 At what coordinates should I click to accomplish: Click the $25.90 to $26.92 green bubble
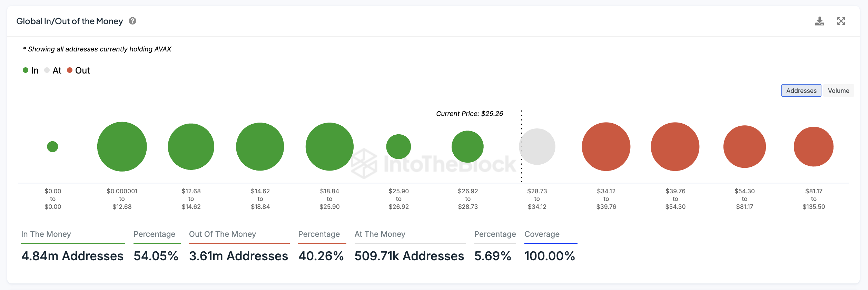coord(398,146)
